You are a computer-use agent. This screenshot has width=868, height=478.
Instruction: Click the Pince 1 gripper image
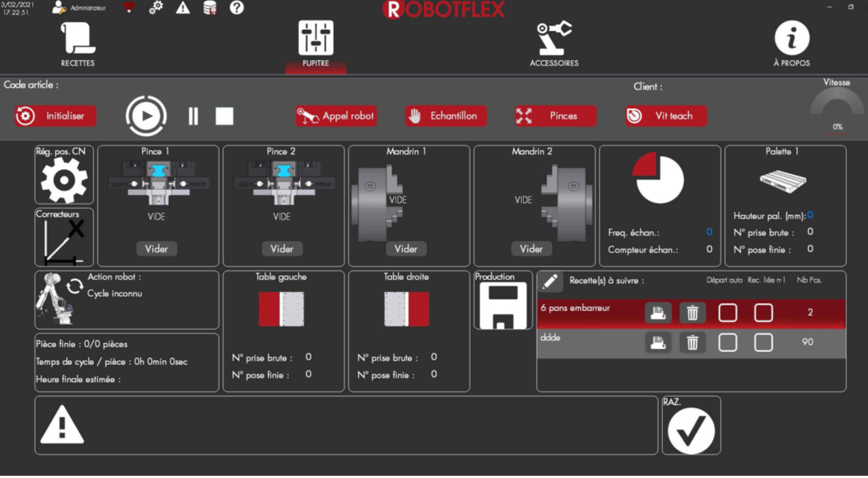point(158,182)
